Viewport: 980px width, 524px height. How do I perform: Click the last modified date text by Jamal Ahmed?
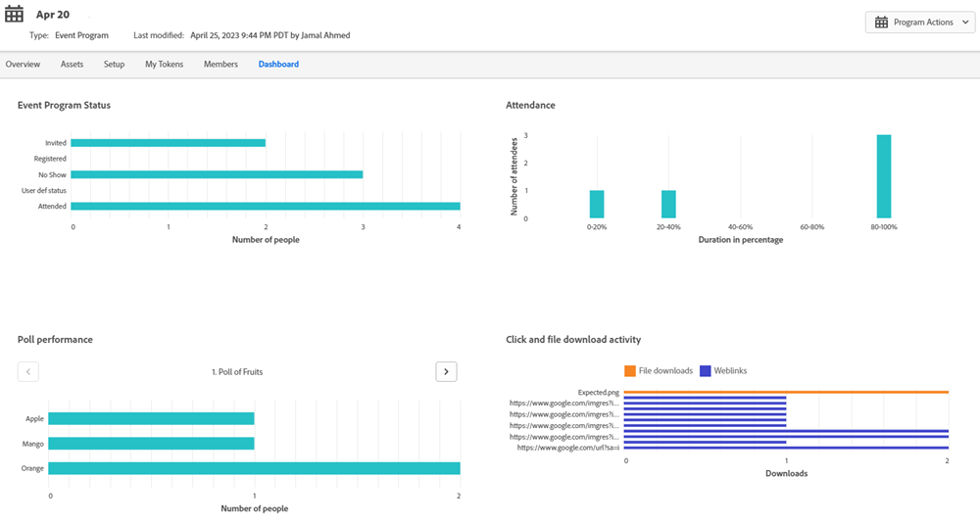[x=270, y=35]
